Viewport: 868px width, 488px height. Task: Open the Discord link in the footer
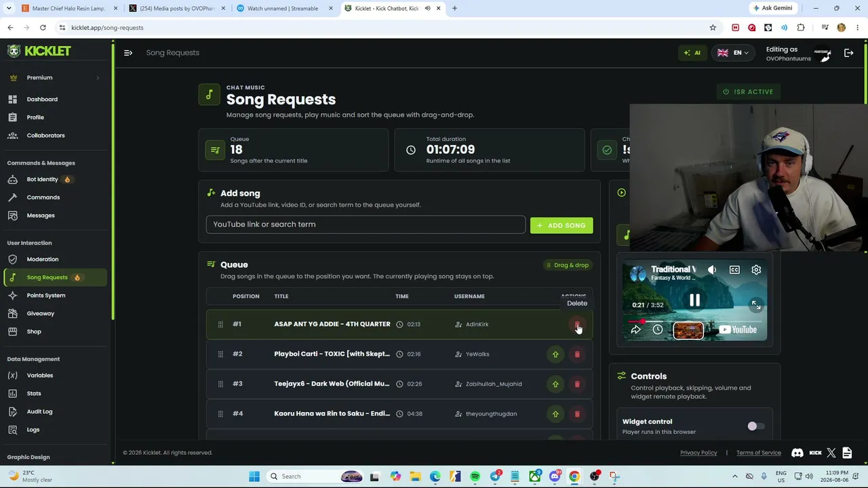(797, 453)
